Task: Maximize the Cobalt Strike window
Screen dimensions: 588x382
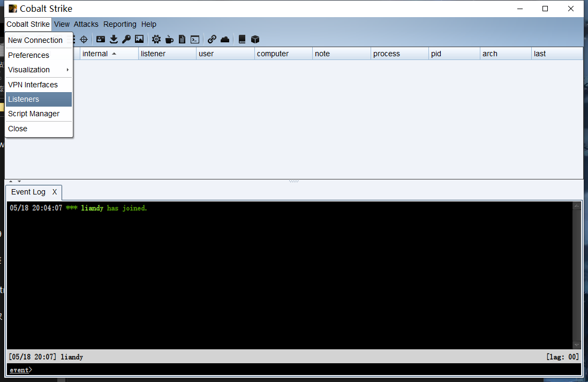Action: [545, 9]
